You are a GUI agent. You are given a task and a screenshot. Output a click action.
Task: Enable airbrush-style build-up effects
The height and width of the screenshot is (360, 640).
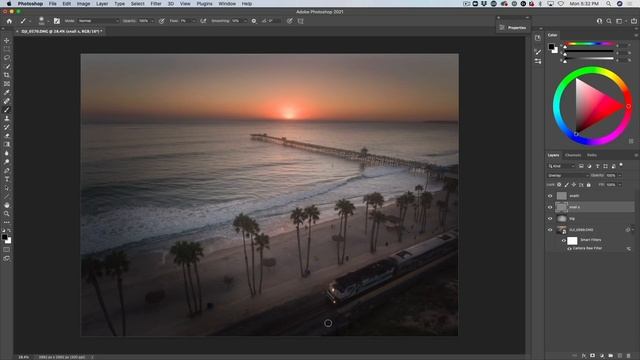click(x=203, y=21)
